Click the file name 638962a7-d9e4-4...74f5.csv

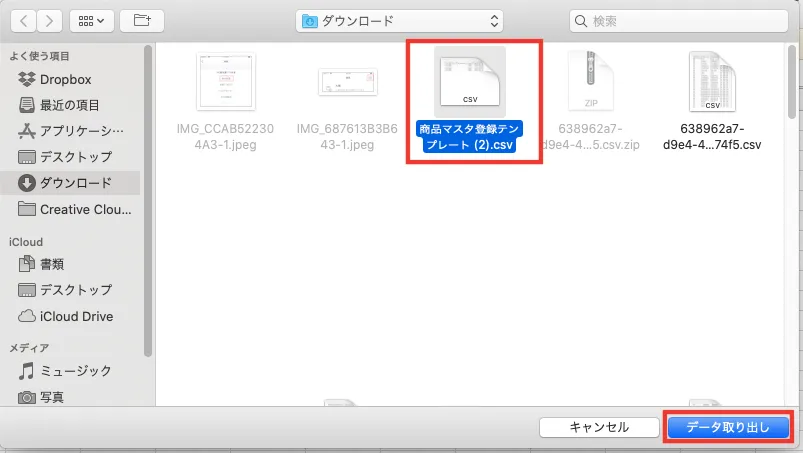tap(712, 137)
